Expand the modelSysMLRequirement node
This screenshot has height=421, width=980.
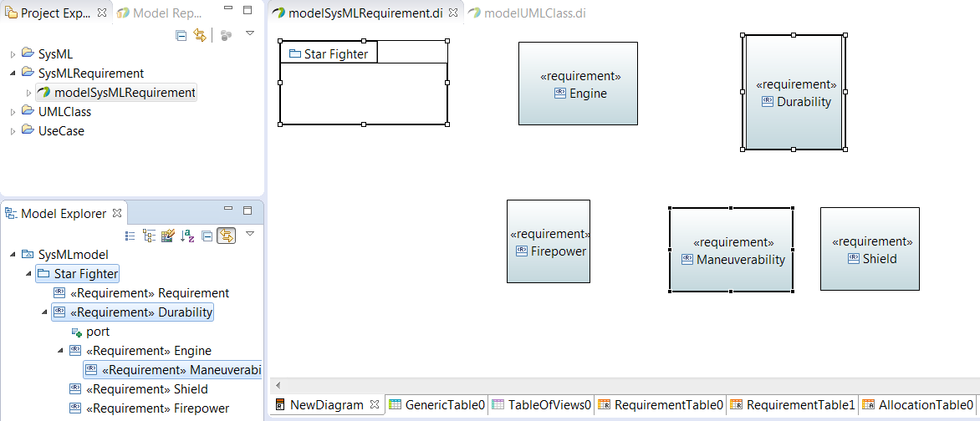28,93
